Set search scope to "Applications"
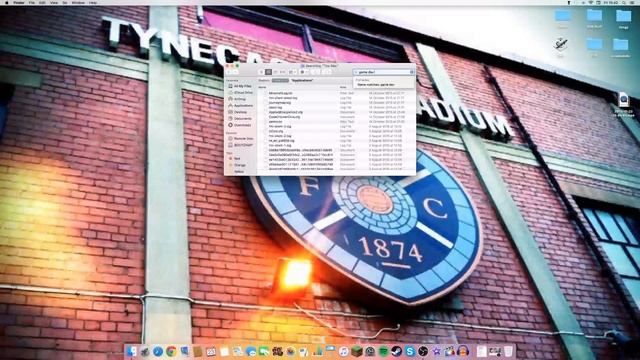This screenshot has width=640, height=360. point(302,80)
